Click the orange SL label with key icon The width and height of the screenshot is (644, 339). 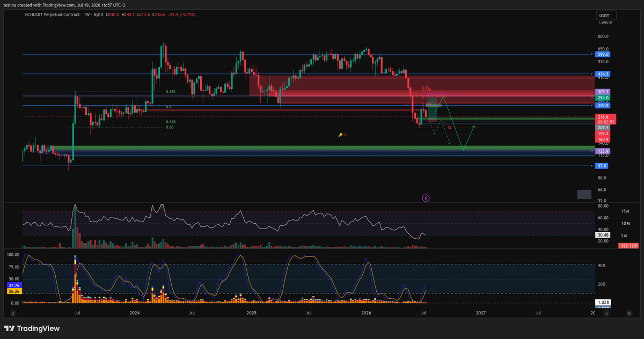coord(343,135)
